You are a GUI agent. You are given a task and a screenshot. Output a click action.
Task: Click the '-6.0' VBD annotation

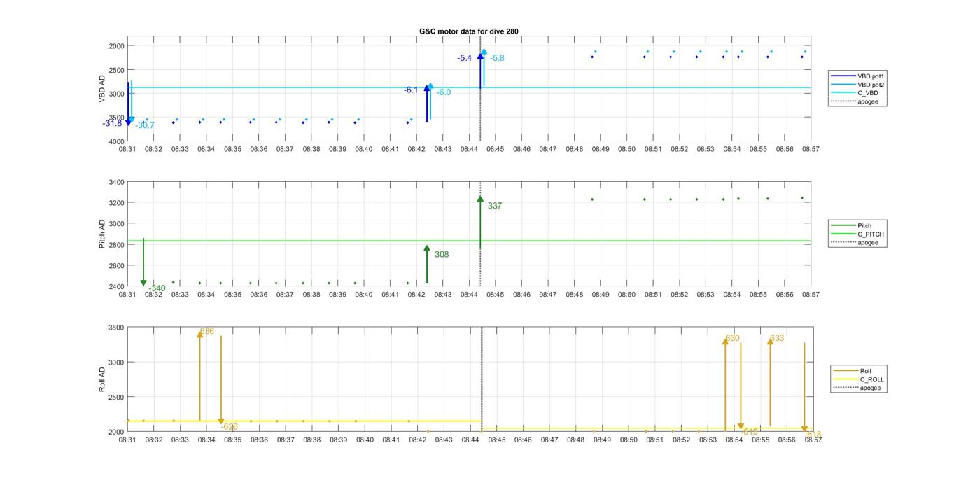[x=444, y=92]
